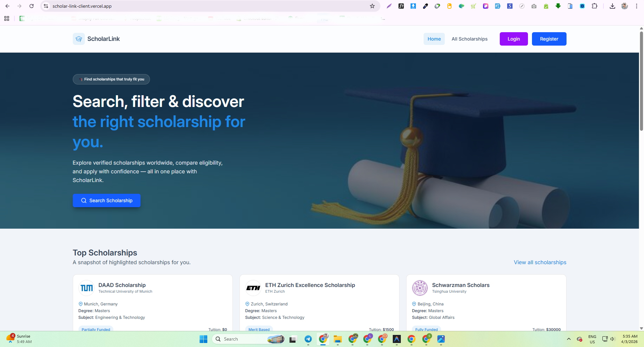The image size is (644, 347).
Task: Click the browser back navigation arrow
Action: [7, 6]
